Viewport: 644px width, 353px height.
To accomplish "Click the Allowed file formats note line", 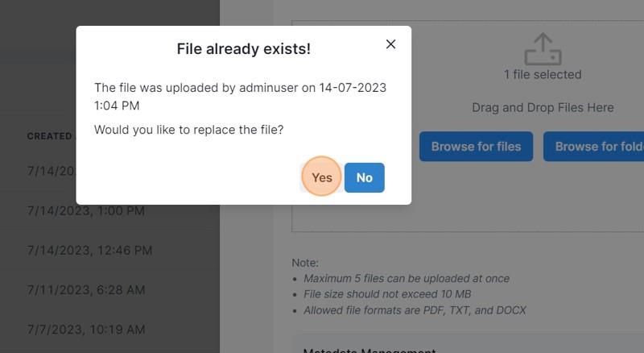I will click(415, 310).
